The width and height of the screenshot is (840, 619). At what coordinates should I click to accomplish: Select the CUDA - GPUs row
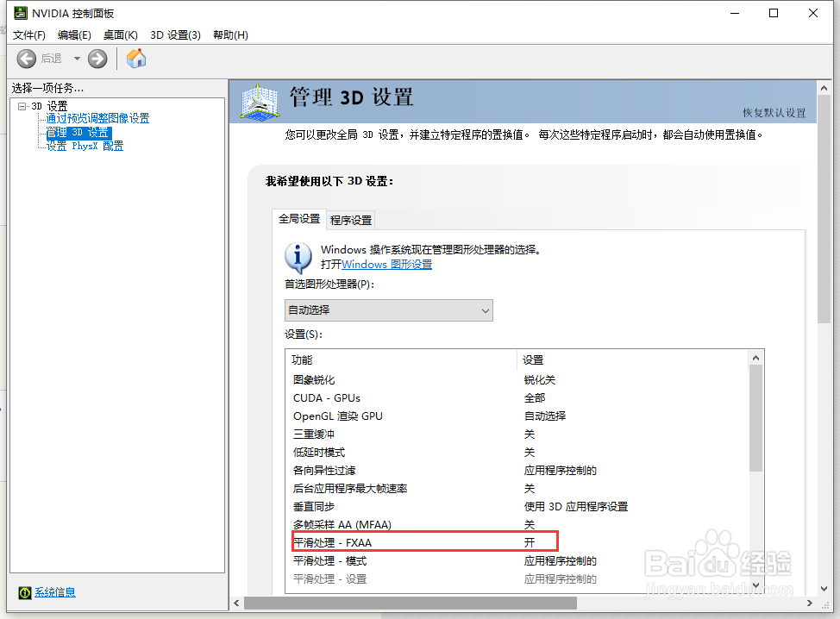tap(517, 398)
